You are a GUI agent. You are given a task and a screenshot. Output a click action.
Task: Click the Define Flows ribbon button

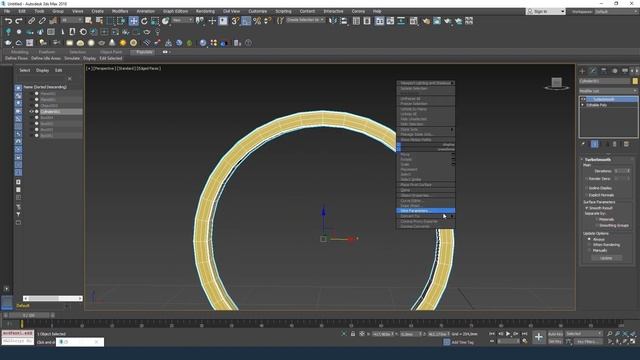17,58
